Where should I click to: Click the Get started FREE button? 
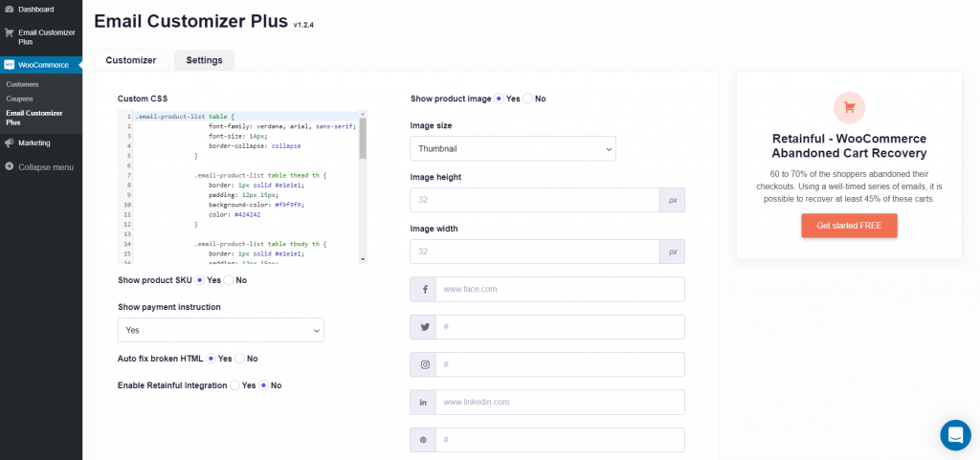[850, 226]
